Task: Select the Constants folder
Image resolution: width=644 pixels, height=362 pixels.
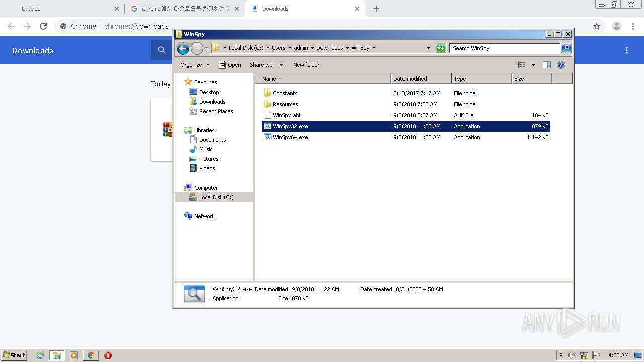Action: 406,93
